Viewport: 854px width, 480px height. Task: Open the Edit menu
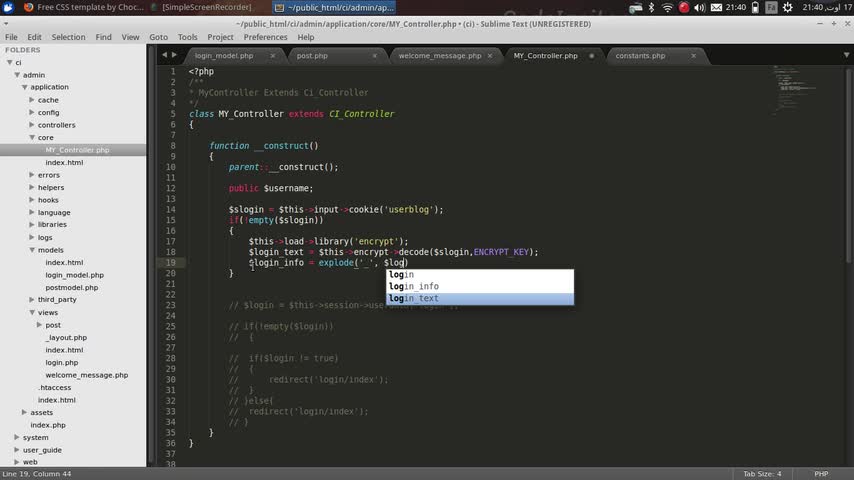34,37
